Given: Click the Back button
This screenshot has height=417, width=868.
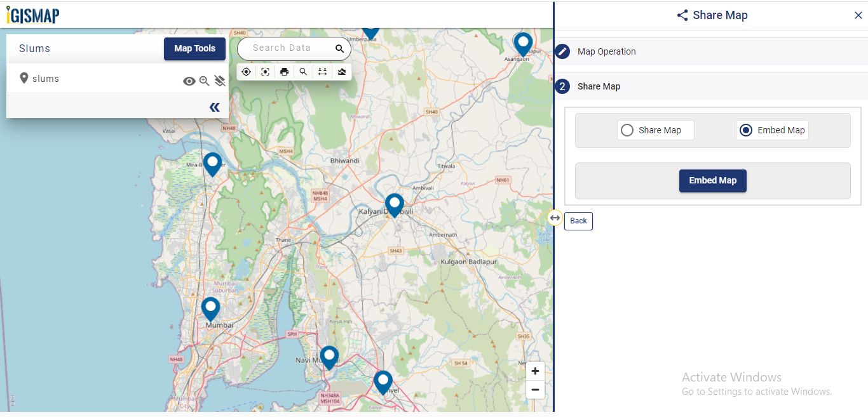Looking at the screenshot, I should pyautogui.click(x=578, y=221).
